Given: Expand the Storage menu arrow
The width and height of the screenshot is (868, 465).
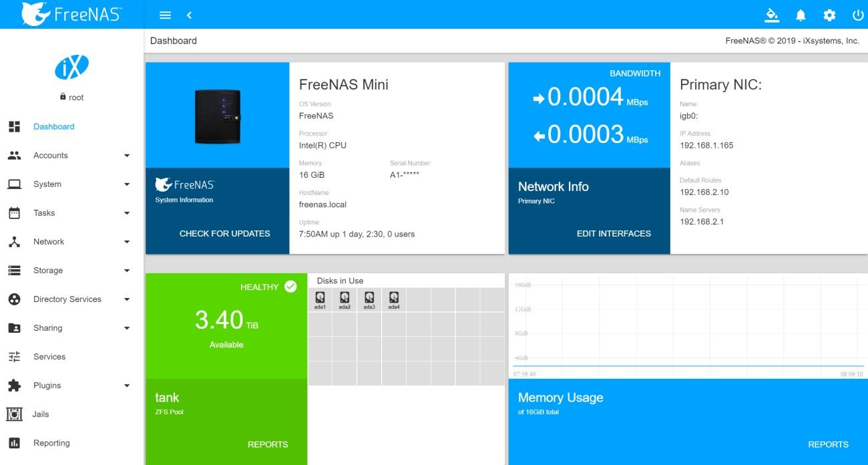Looking at the screenshot, I should [x=127, y=271].
